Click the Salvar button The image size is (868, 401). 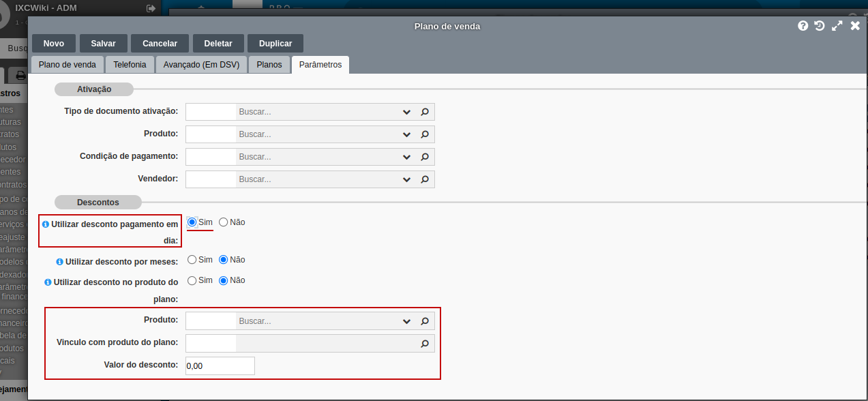(103, 44)
